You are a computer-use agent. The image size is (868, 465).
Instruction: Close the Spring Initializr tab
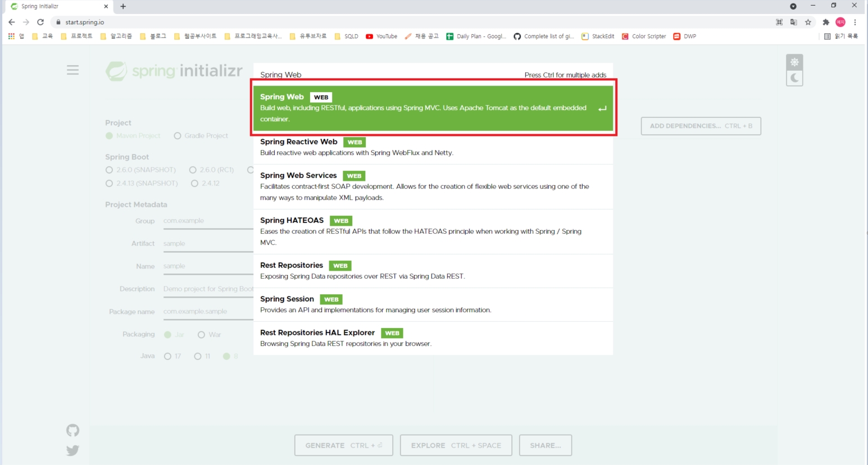point(106,6)
